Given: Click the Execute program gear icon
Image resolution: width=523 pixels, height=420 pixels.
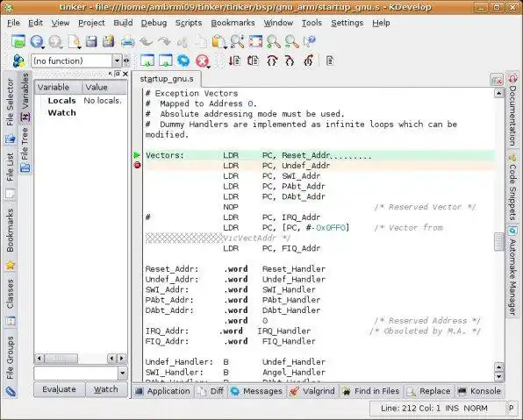Looking at the screenshot, I should coord(183,61).
